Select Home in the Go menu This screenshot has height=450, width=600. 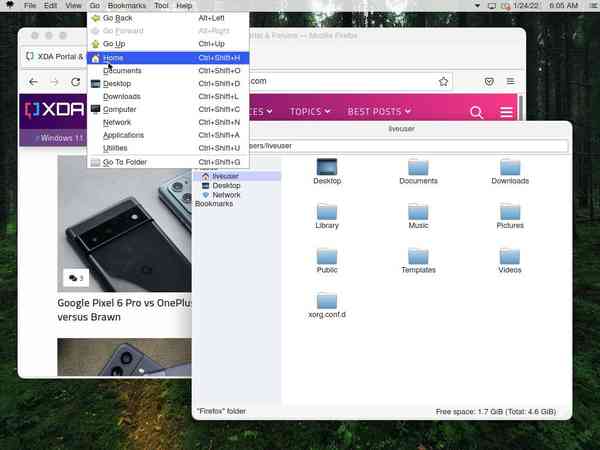point(168,58)
